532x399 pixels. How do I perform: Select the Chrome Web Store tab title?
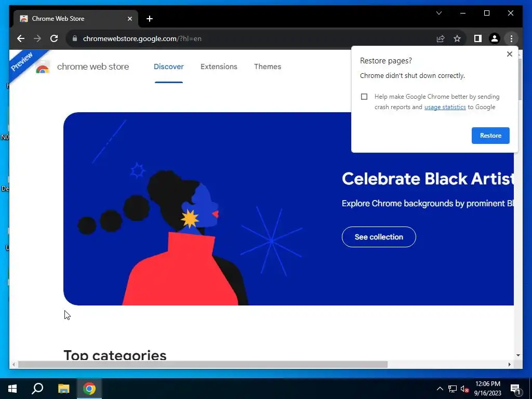pos(58,19)
